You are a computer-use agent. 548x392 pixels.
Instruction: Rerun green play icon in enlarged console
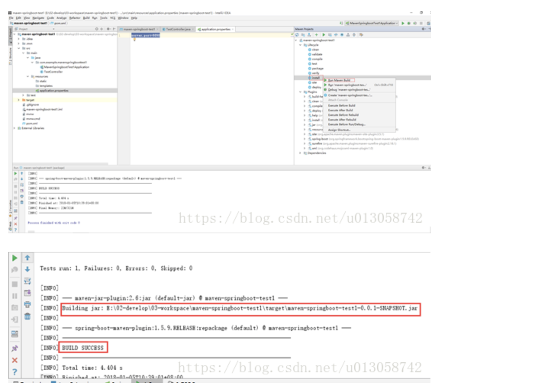(x=15, y=258)
